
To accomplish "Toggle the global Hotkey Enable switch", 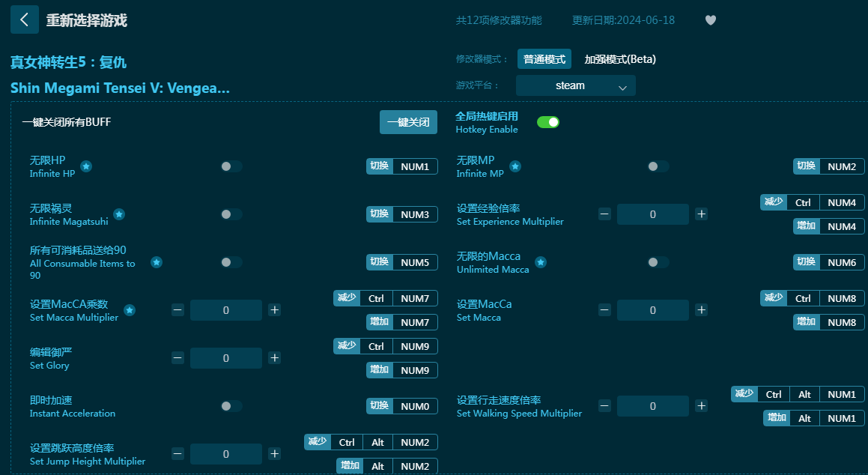I will click(x=548, y=122).
